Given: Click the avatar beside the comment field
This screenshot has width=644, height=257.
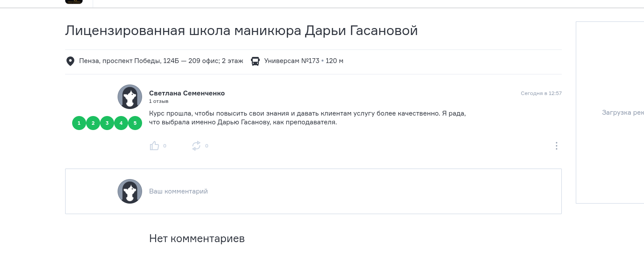Looking at the screenshot, I should (130, 191).
